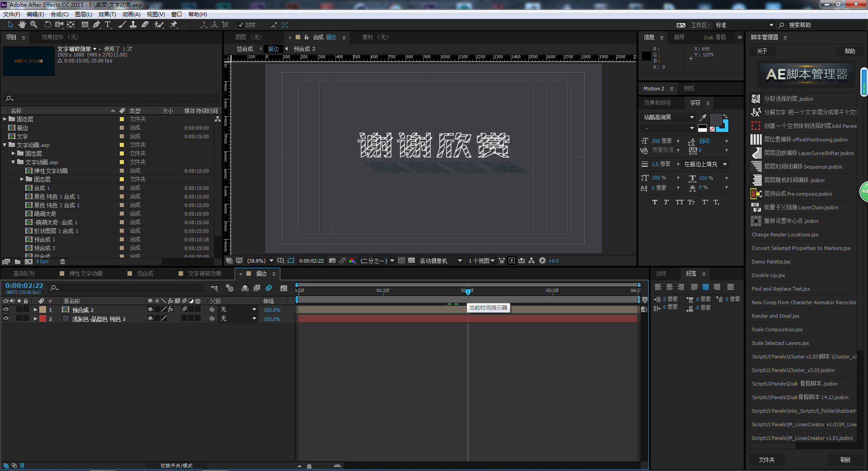Screen dimensions: 868x471
Task: Click the red label color of layer 2
Action: click(42, 319)
